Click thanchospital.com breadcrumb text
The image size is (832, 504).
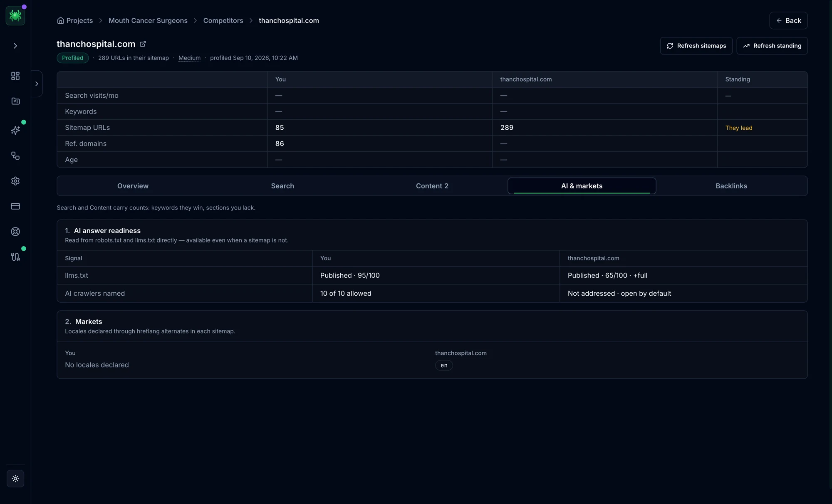click(x=289, y=20)
